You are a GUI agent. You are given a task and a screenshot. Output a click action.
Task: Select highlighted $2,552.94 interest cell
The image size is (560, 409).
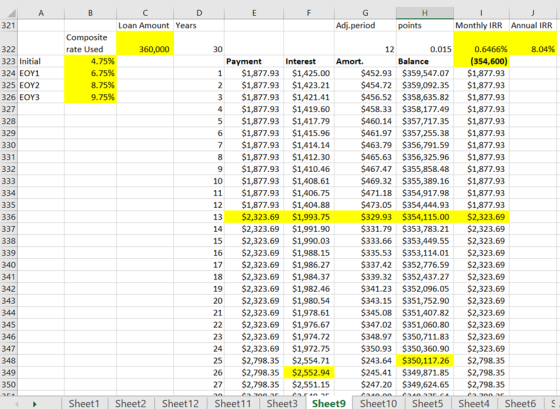pyautogui.click(x=309, y=373)
